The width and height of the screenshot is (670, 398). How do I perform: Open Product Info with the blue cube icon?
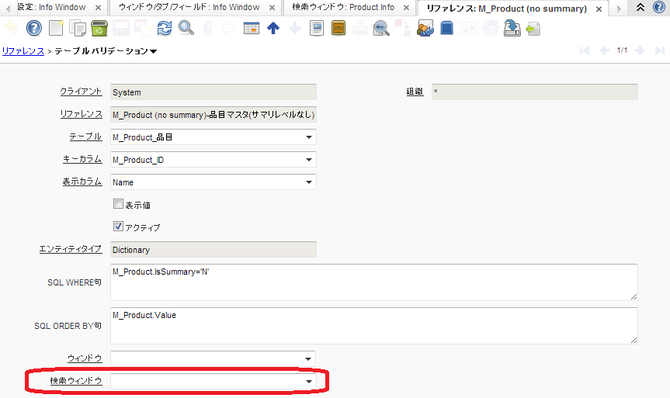[447, 29]
